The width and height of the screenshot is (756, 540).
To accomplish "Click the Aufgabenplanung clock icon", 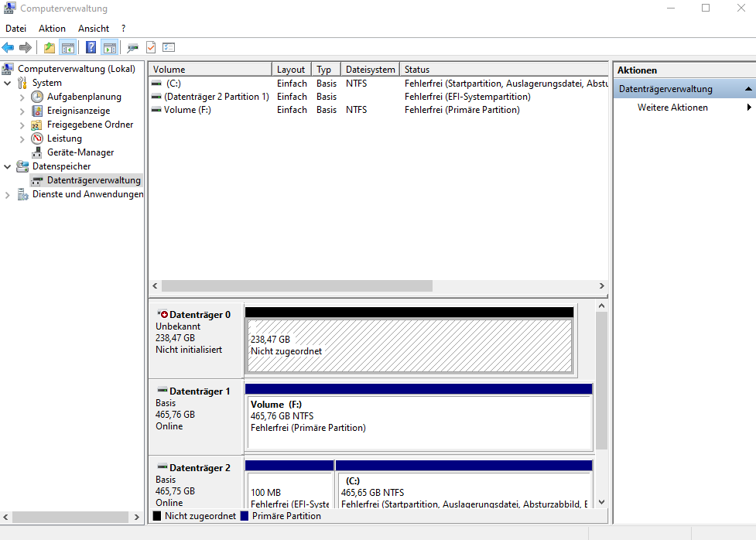I will click(x=37, y=97).
